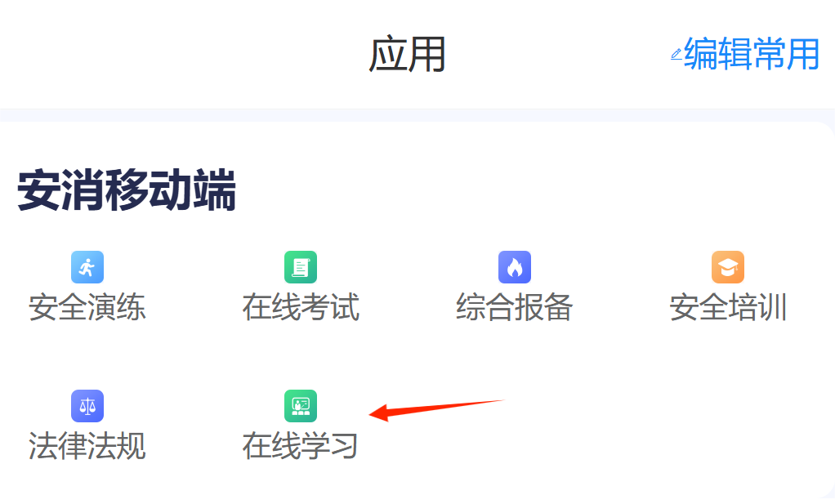Launch the green 在线学习 classroom icon
The image size is (835, 504).
(301, 405)
